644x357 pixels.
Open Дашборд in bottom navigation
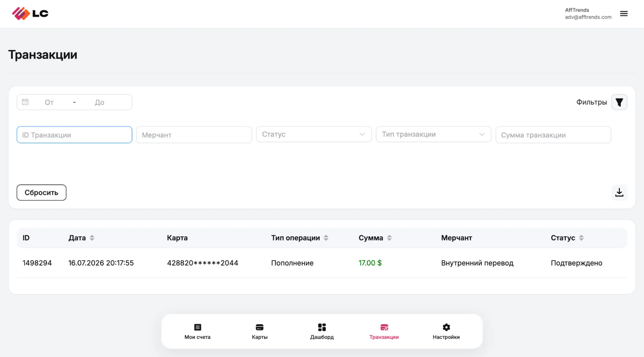pyautogui.click(x=322, y=332)
